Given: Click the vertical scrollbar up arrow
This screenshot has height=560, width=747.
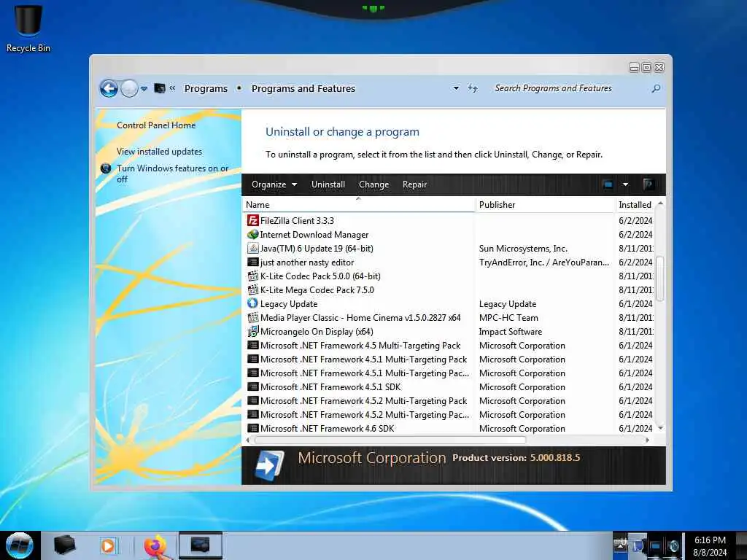Looking at the screenshot, I should click(x=660, y=203).
